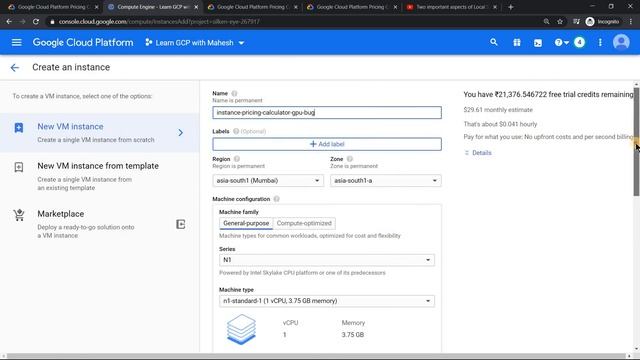Activate Cloud Shell icon

538,42
